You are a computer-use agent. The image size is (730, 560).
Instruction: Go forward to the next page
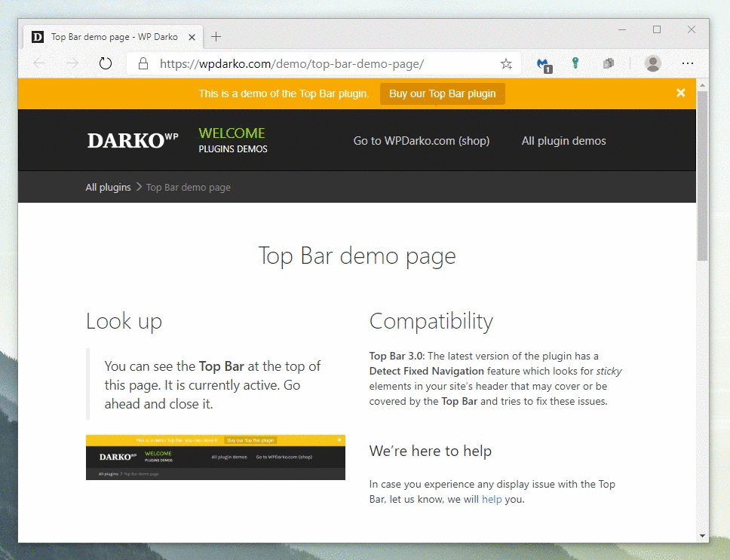coord(72,63)
